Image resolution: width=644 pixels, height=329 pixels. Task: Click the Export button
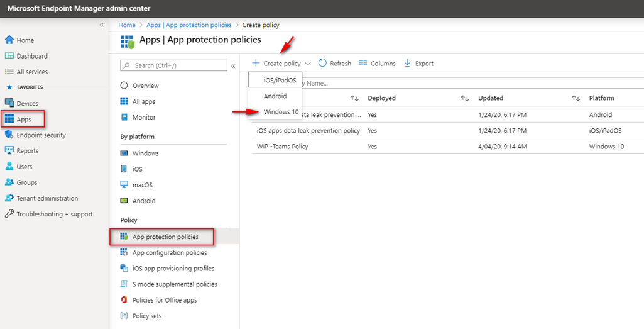pos(418,64)
